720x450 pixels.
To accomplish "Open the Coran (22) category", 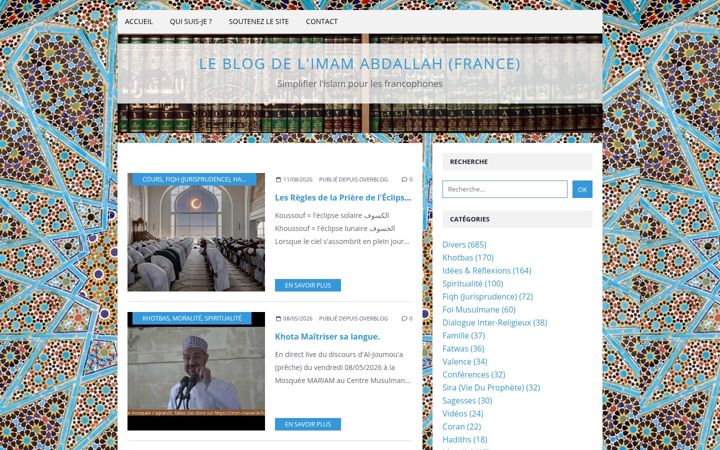I will tap(461, 427).
